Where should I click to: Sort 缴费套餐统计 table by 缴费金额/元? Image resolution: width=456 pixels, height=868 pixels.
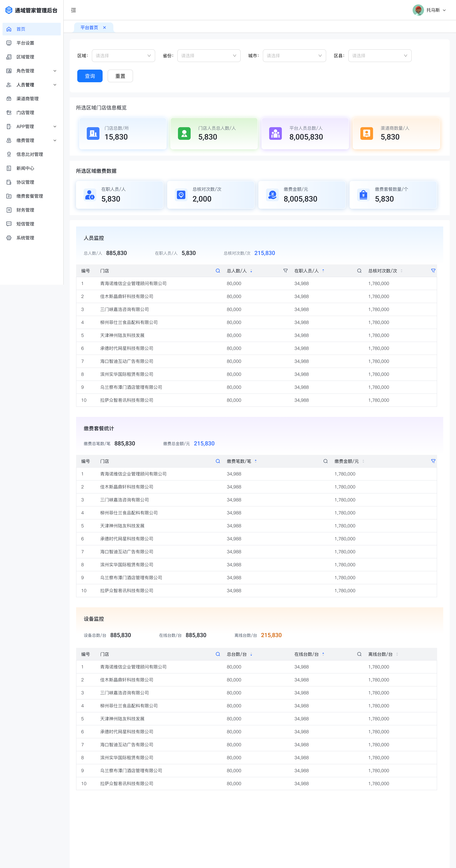(x=363, y=461)
